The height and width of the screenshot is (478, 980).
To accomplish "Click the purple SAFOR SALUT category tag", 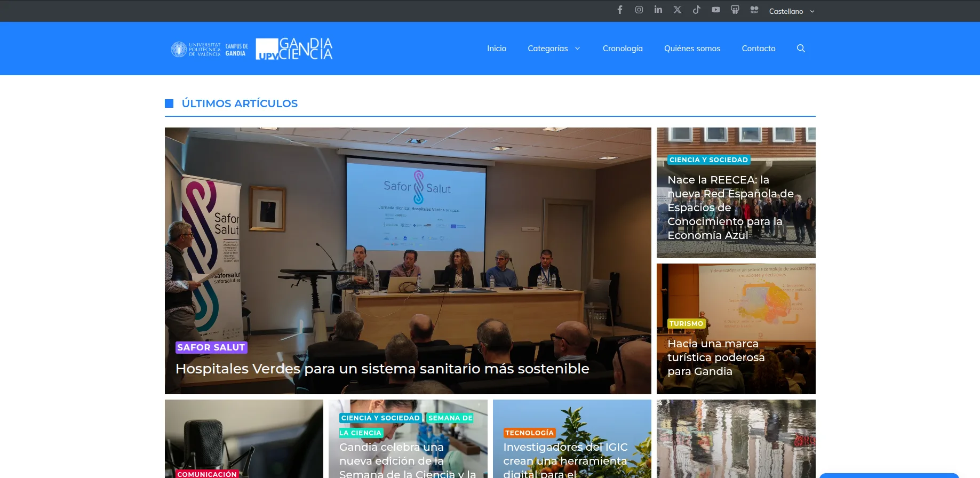I will click(211, 347).
